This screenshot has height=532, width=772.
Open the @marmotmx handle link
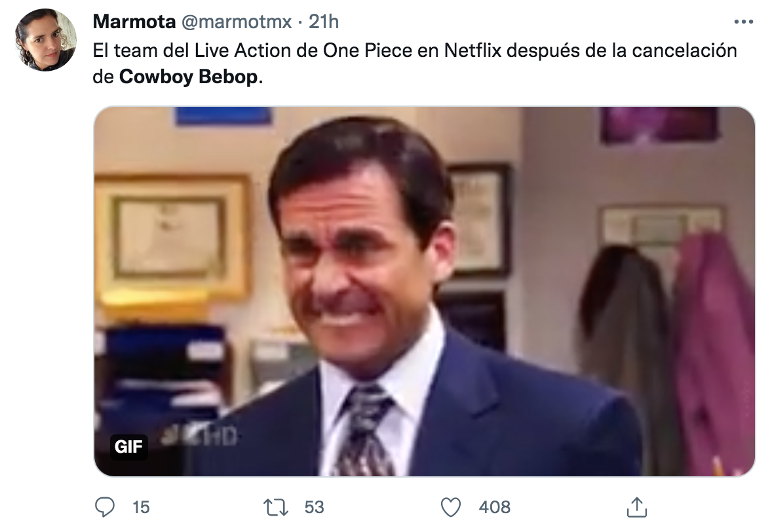pos(236,22)
